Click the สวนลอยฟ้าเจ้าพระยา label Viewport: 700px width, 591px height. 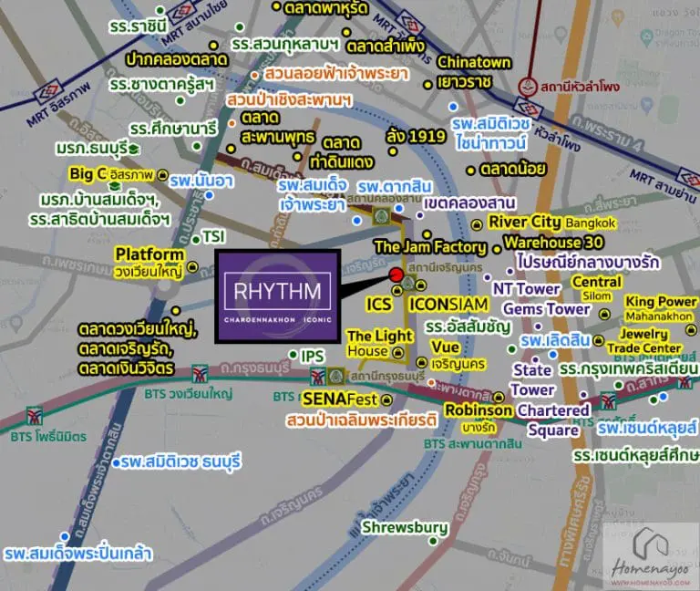coord(336,73)
